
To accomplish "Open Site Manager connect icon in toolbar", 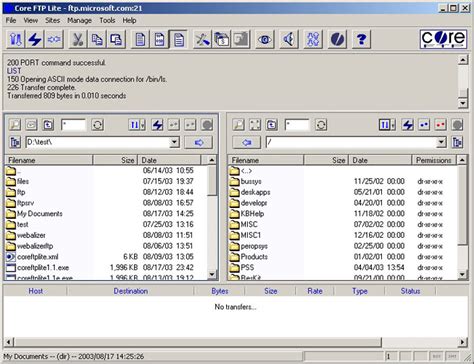I will (15, 39).
